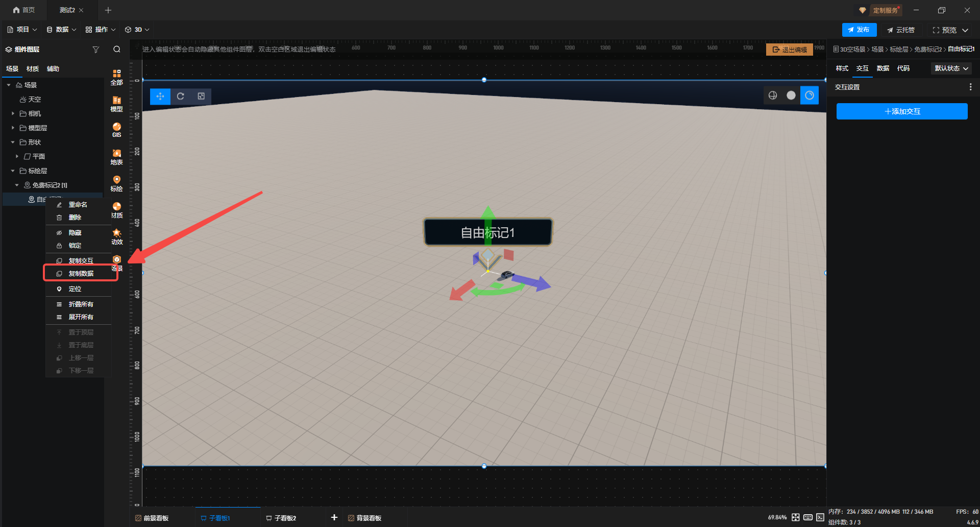Click the 自由标记1 label in viewport
Screen dimensions: 980x527
pos(487,233)
